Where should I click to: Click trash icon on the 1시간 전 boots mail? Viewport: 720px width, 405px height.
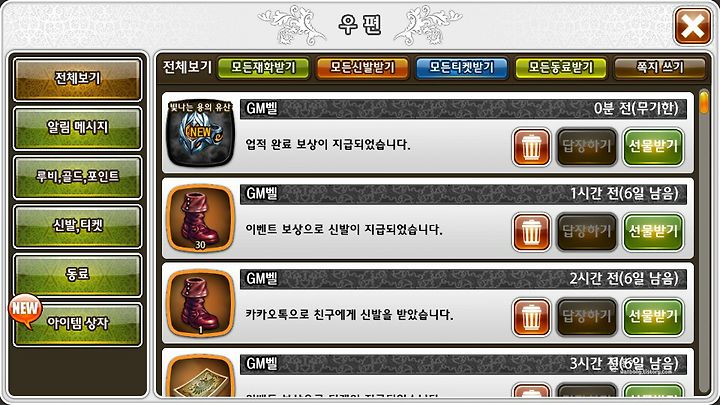(x=531, y=232)
